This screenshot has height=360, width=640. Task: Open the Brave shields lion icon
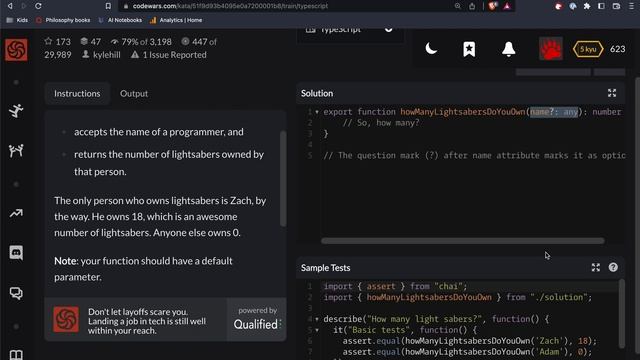pos(492,6)
